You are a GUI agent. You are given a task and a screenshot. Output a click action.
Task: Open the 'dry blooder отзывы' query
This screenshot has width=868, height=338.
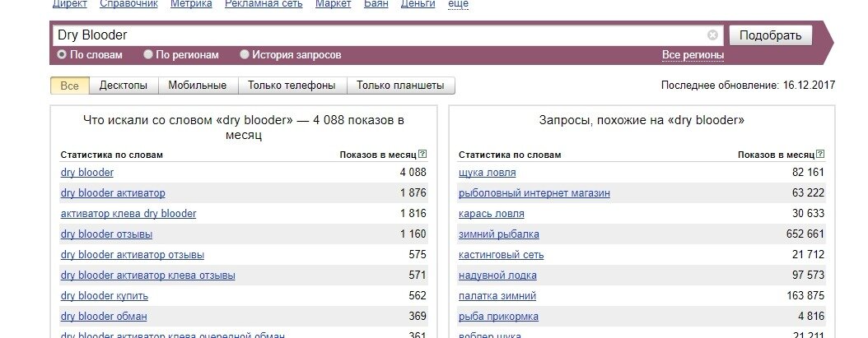coord(106,234)
